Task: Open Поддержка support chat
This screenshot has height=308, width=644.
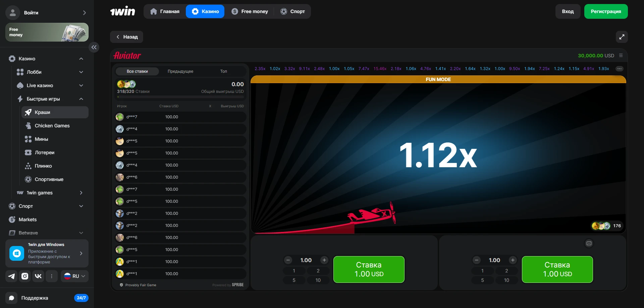Action: click(x=47, y=298)
